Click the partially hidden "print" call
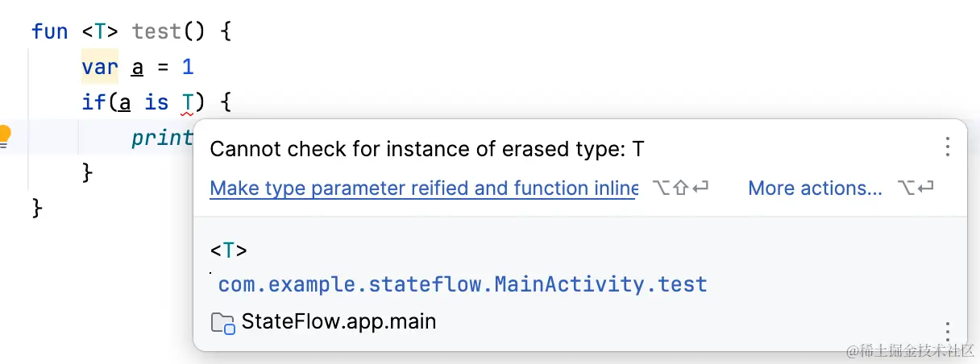 pyautogui.click(x=163, y=138)
